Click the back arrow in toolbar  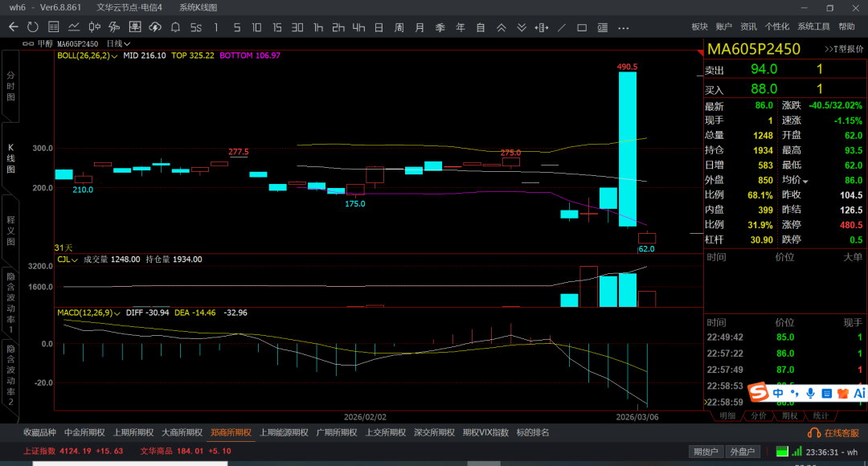pyautogui.click(x=13, y=27)
